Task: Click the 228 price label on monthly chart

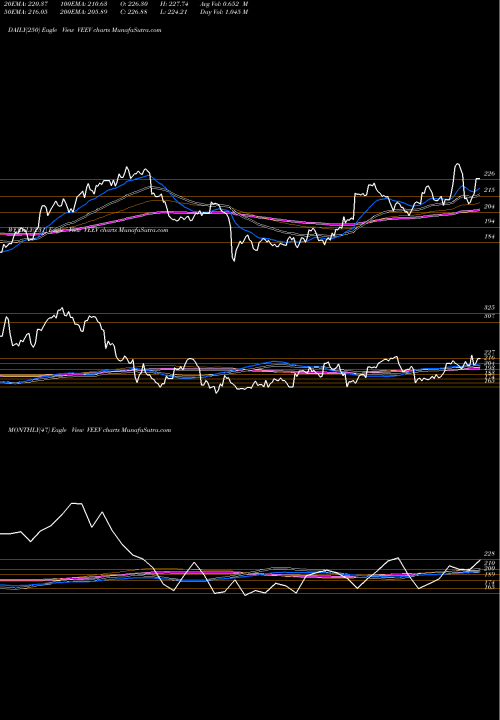Action: click(489, 554)
